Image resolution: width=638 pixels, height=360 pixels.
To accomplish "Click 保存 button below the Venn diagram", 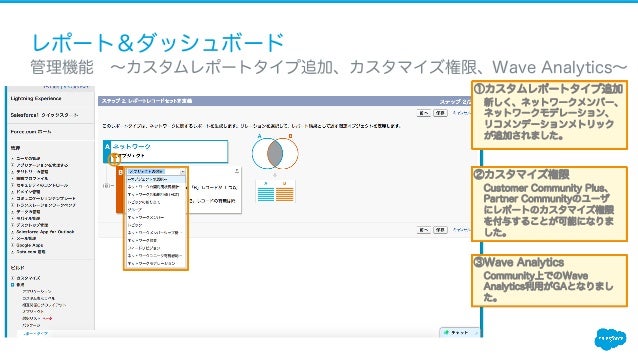I will pyautogui.click(x=440, y=230).
